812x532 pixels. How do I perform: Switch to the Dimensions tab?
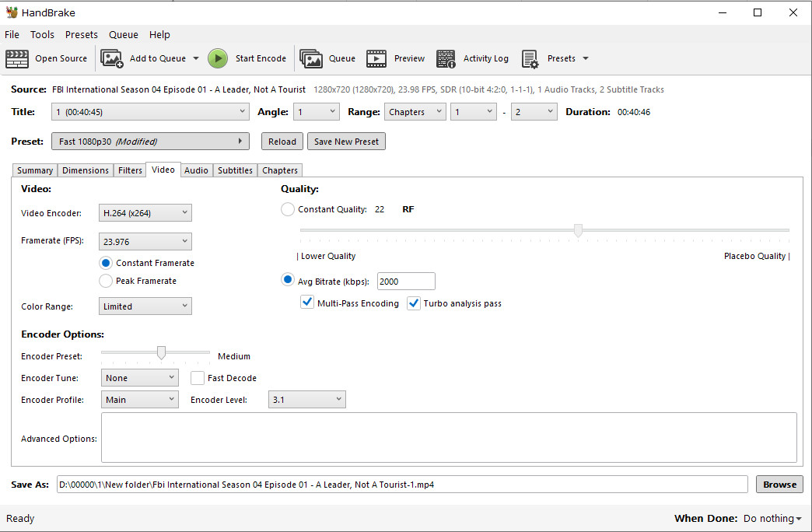pos(86,170)
